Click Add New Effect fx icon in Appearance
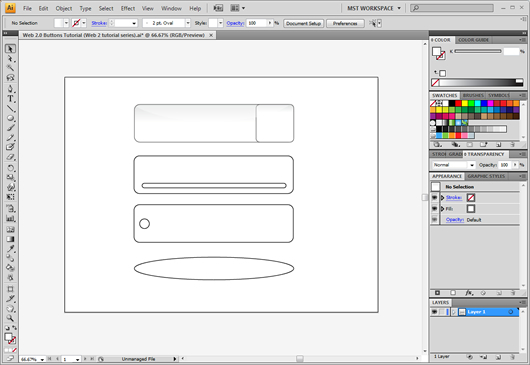Screen dimensions: 530x365 [x=469, y=293]
